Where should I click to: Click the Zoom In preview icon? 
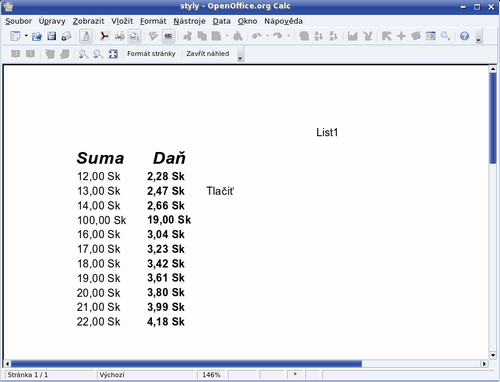[x=84, y=54]
